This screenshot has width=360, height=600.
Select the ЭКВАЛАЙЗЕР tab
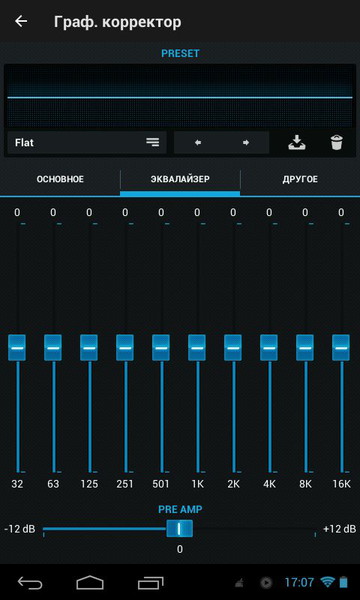tap(180, 179)
